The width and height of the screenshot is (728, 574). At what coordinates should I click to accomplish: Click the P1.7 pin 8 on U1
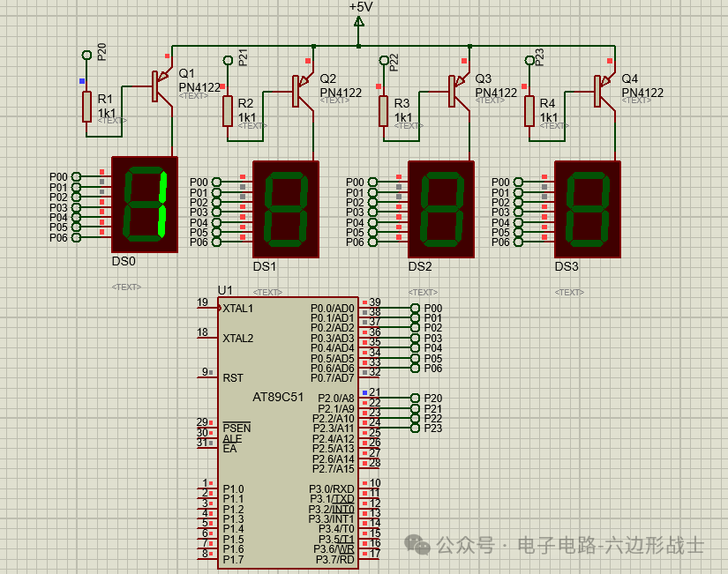point(207,558)
